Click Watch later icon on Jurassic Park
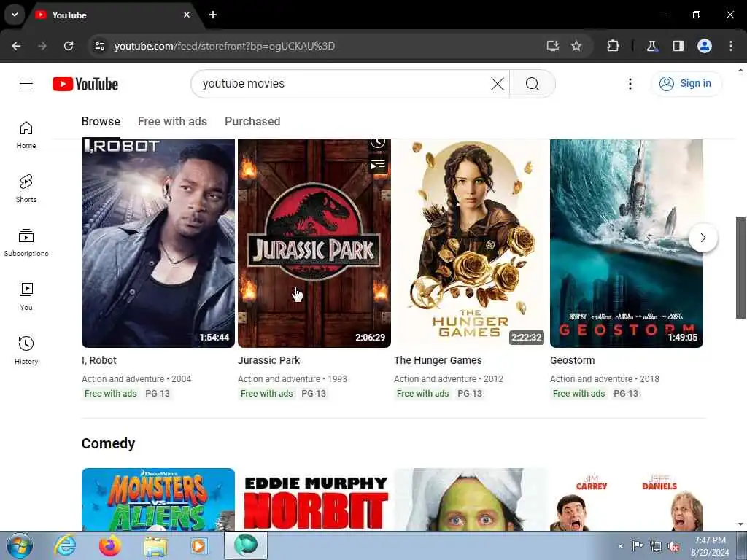The width and height of the screenshot is (747, 560). pos(378,142)
